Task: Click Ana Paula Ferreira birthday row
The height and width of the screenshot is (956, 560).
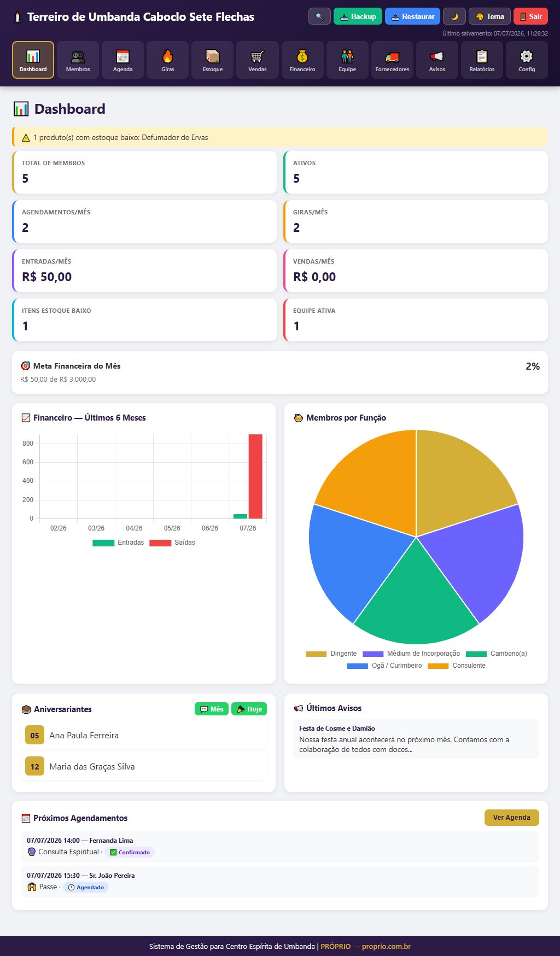Action: 144,736
